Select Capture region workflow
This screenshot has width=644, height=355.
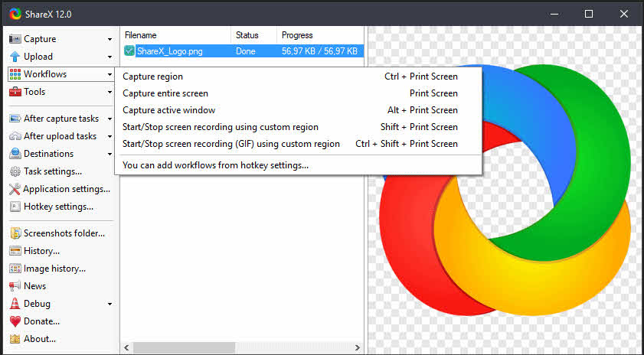[298, 77]
